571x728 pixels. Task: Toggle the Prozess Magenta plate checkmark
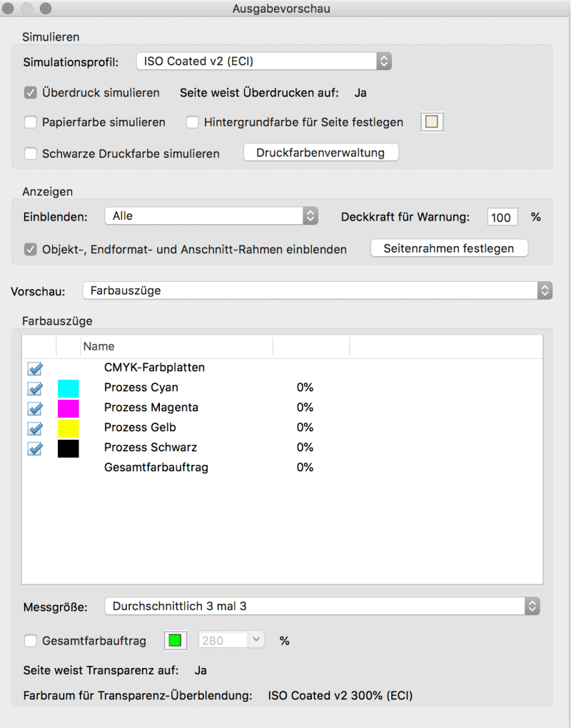point(35,408)
